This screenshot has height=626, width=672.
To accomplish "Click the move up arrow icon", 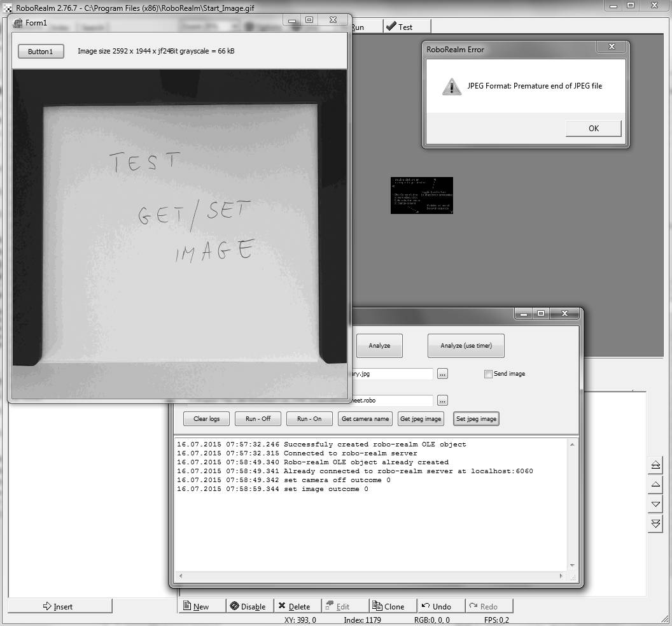I will [655, 485].
